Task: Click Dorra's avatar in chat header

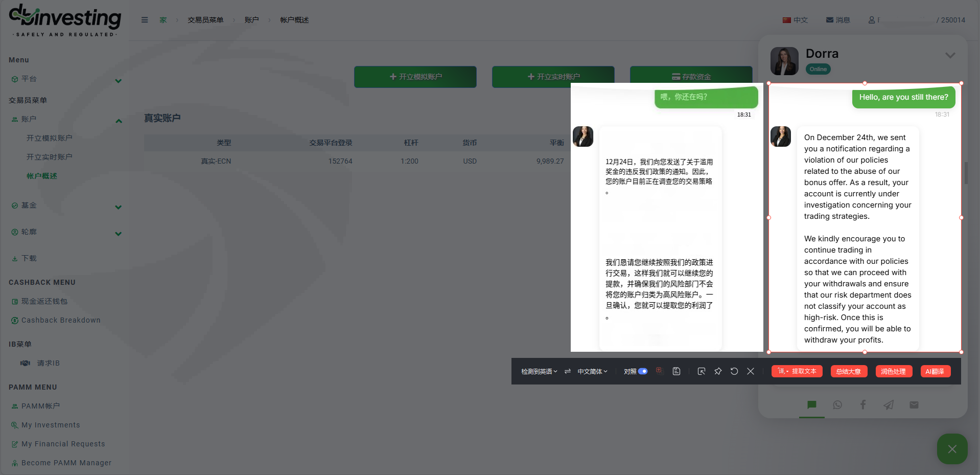Action: [784, 61]
